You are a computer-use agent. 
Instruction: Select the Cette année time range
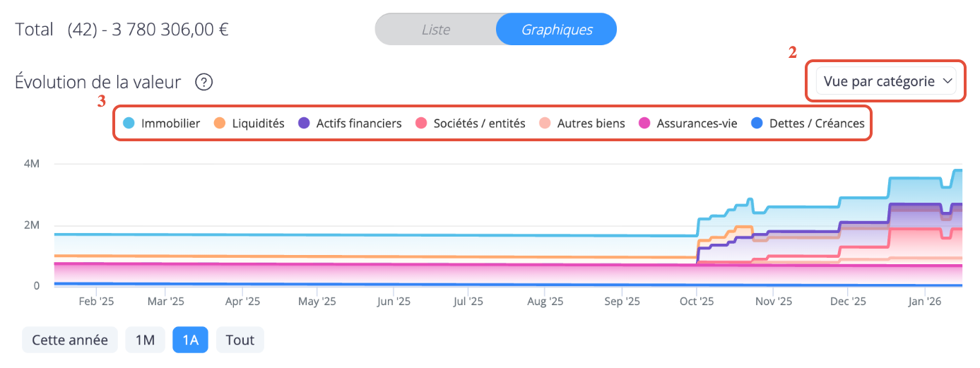70,340
